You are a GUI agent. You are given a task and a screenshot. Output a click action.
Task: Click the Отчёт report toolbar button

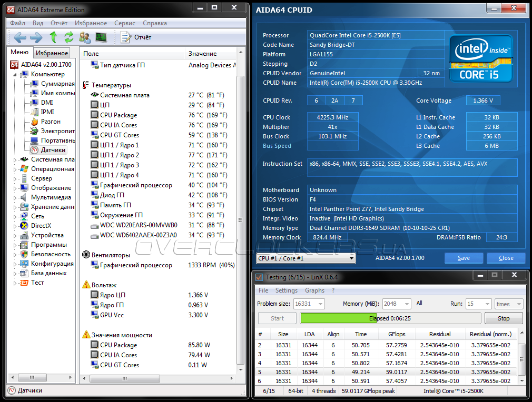click(136, 37)
